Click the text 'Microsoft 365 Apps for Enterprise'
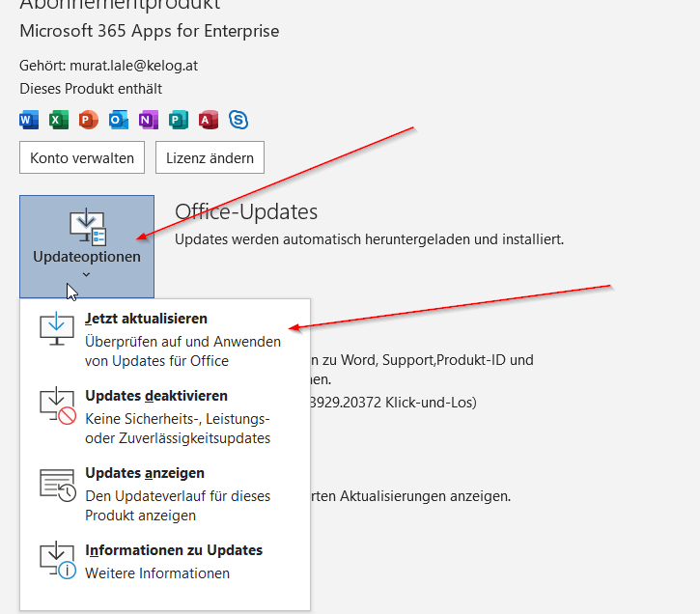 pos(150,31)
